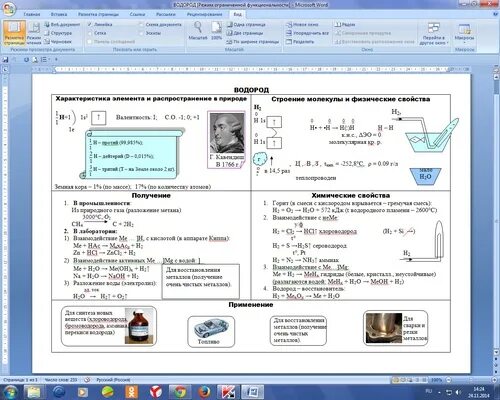The height and width of the screenshot is (400, 500).
Task: Open Kaspersky icon in taskbar
Action: (228, 392)
